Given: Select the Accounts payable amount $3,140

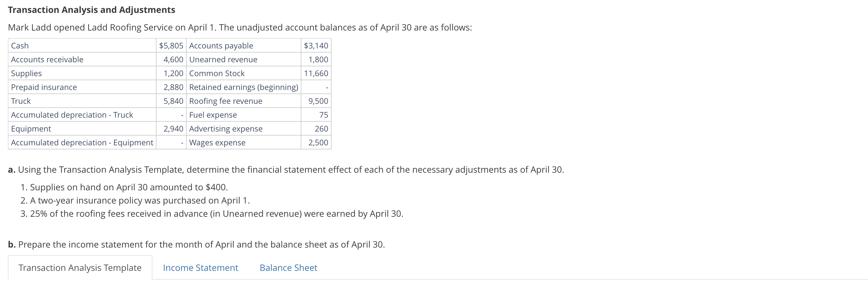Looking at the screenshot, I should click(x=316, y=46).
